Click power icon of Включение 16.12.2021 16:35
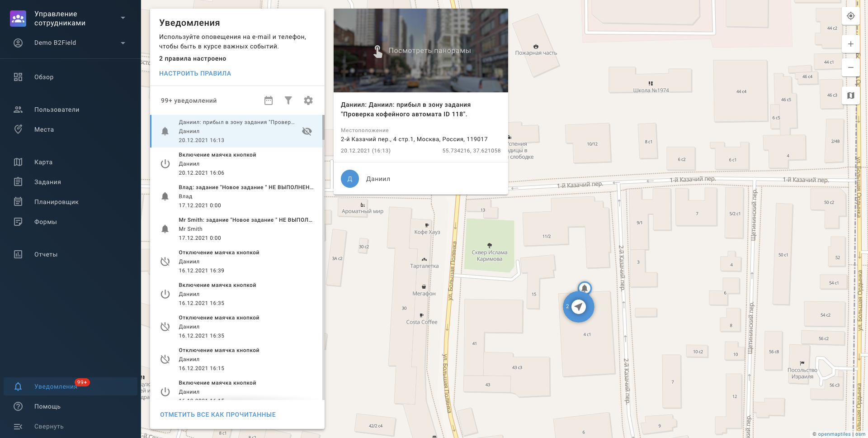868x438 pixels. [x=165, y=294]
